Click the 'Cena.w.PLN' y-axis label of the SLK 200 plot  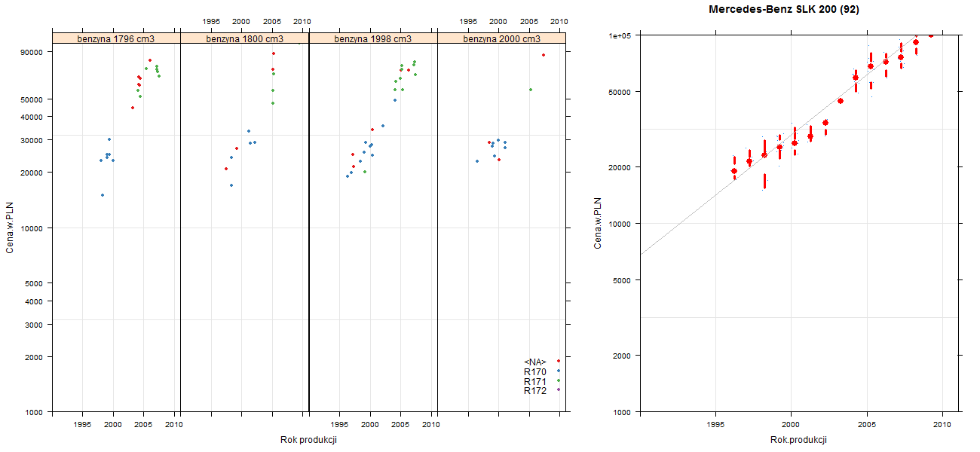coord(598,223)
